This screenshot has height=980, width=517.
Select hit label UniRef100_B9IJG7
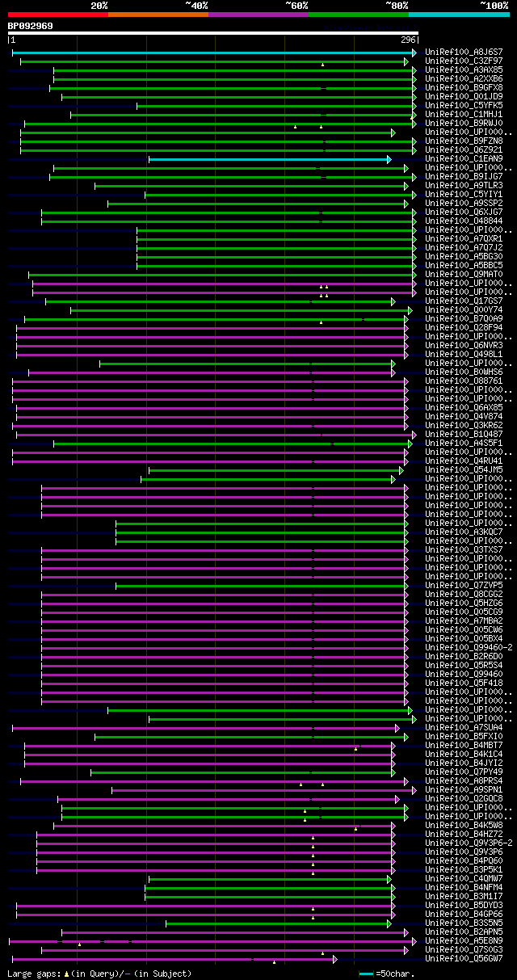click(x=464, y=176)
